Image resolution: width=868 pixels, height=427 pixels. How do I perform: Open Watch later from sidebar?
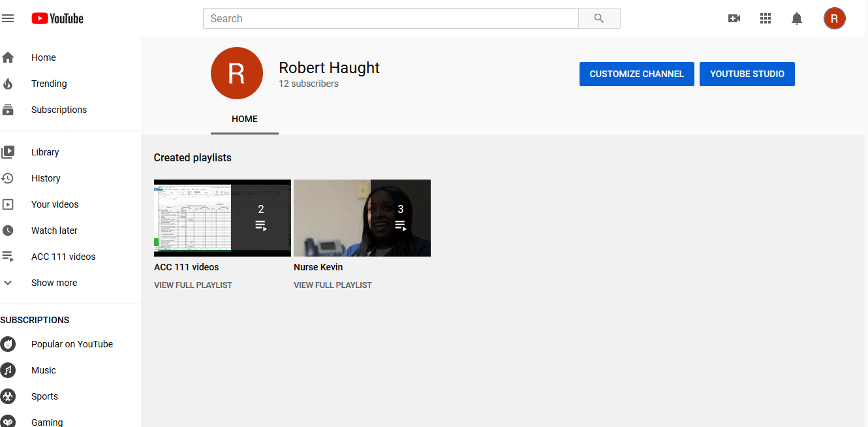click(x=54, y=230)
